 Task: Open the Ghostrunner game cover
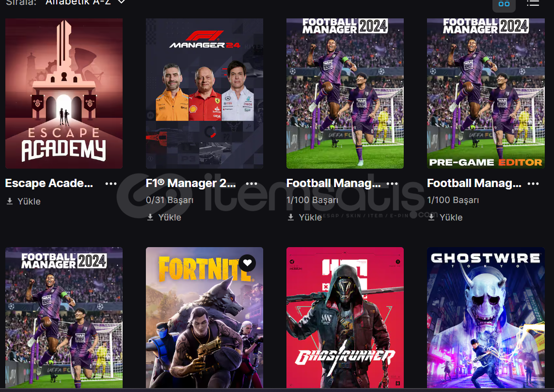click(x=345, y=318)
